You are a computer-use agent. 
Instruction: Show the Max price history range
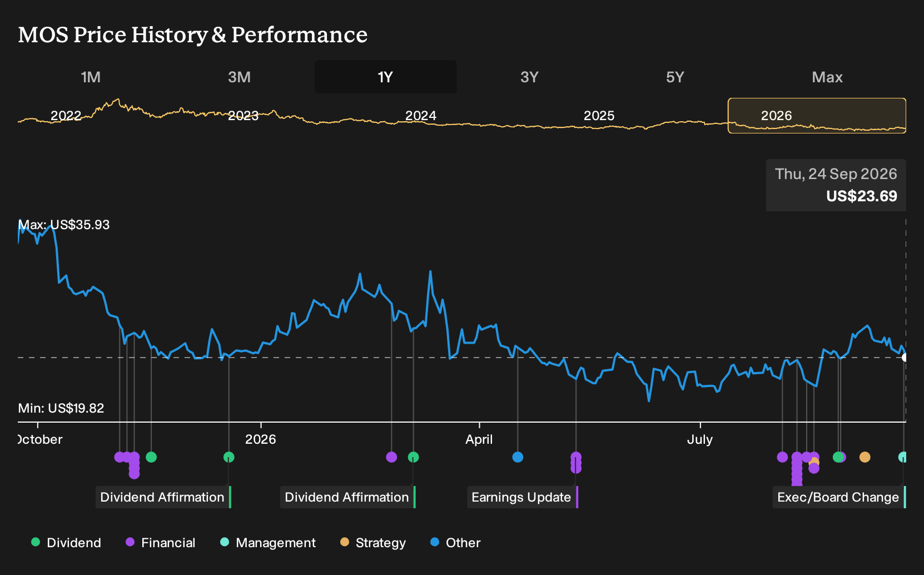point(827,77)
